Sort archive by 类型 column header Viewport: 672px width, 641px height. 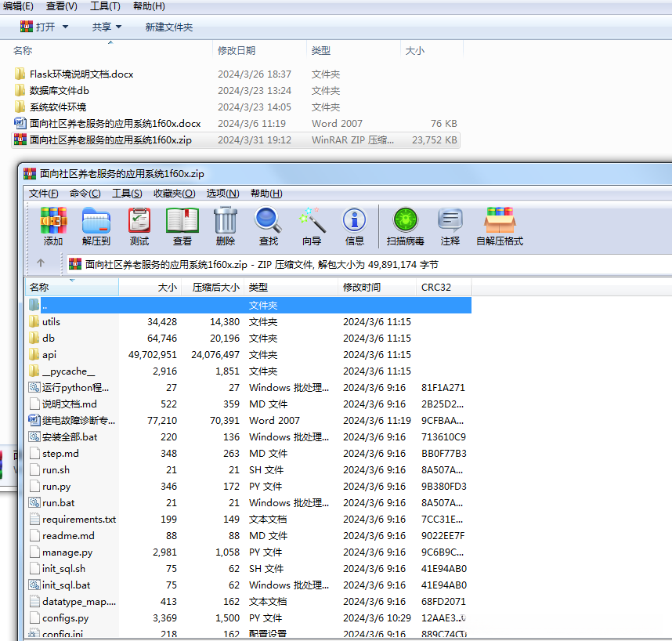tap(291, 288)
